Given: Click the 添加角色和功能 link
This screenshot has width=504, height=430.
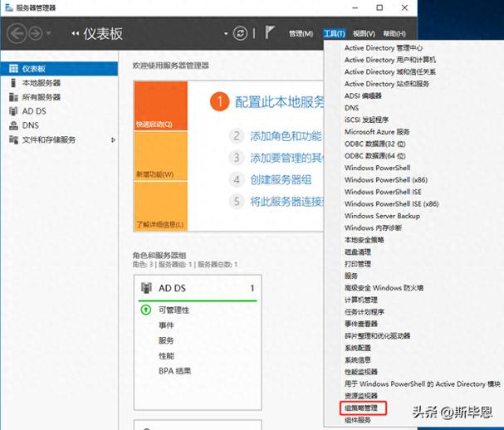Looking at the screenshot, I should pyautogui.click(x=286, y=136).
